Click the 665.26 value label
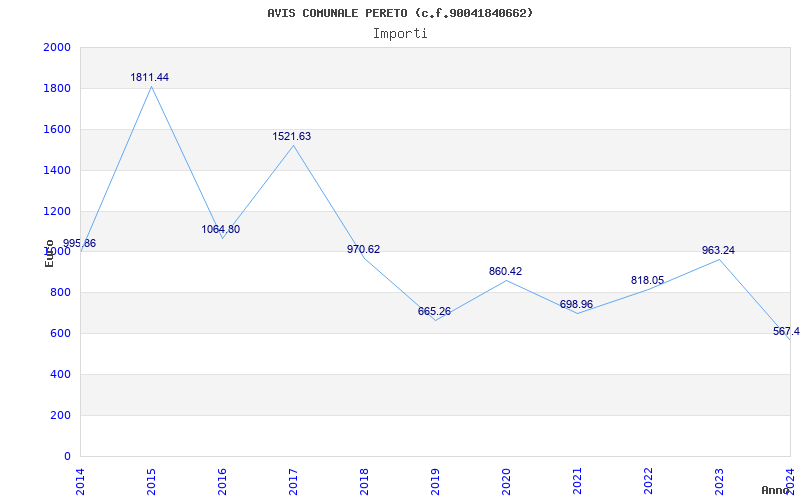 point(434,312)
